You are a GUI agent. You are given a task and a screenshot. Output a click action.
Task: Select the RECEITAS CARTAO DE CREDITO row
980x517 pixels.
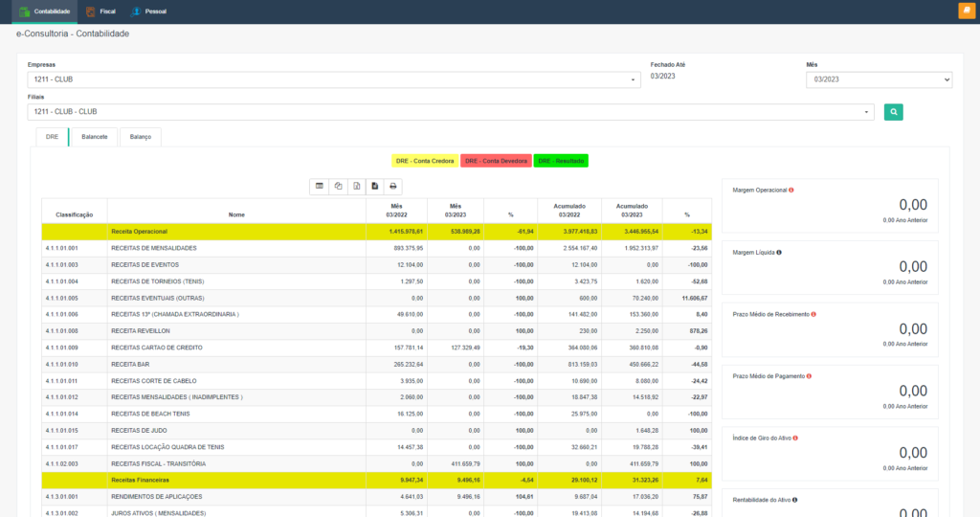pyautogui.click(x=376, y=348)
